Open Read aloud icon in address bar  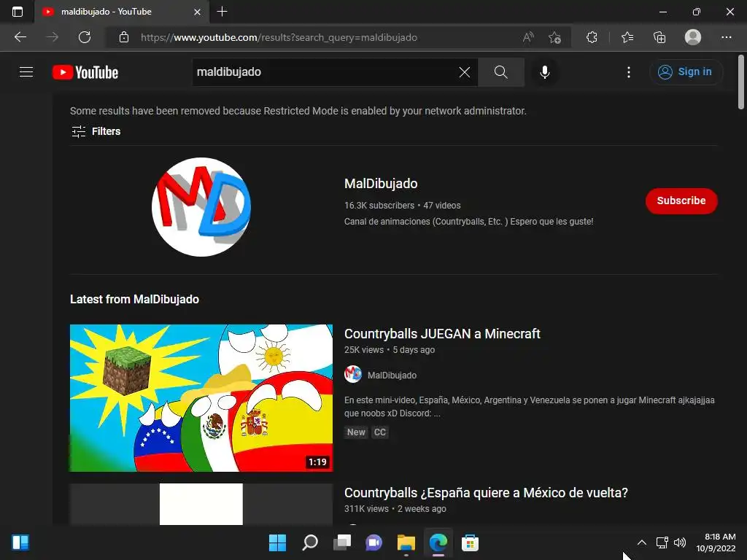coord(528,37)
